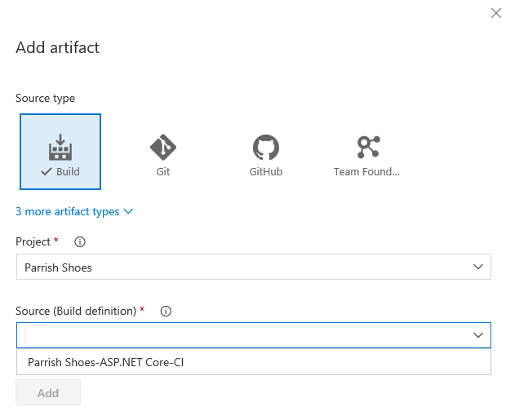
Task: Click the checkmark on the Build tile
Action: (47, 172)
